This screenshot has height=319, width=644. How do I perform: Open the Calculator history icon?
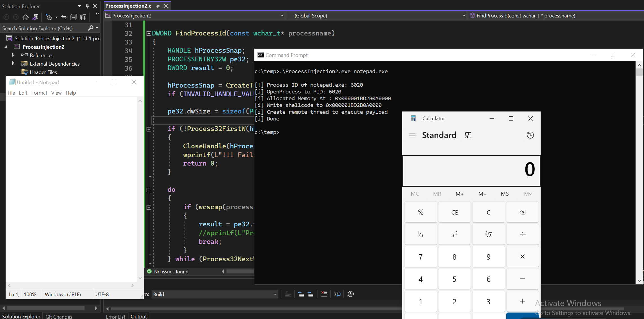[x=530, y=135]
